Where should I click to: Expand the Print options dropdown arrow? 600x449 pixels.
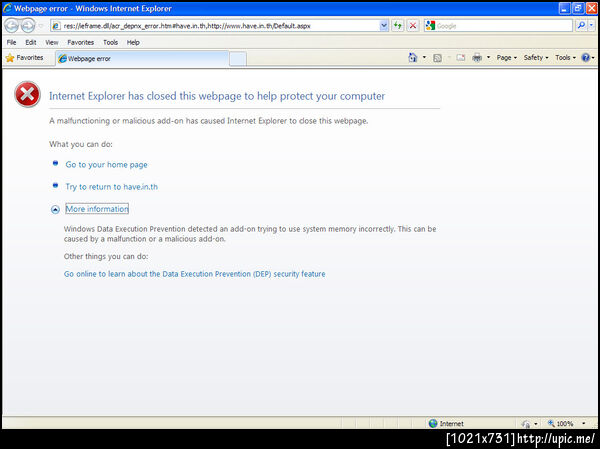click(488, 57)
